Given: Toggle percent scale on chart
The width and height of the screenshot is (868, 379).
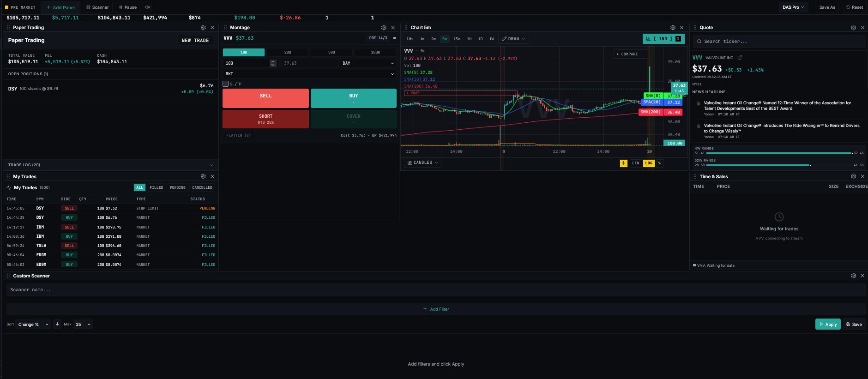Looking at the screenshot, I should pyautogui.click(x=659, y=163).
